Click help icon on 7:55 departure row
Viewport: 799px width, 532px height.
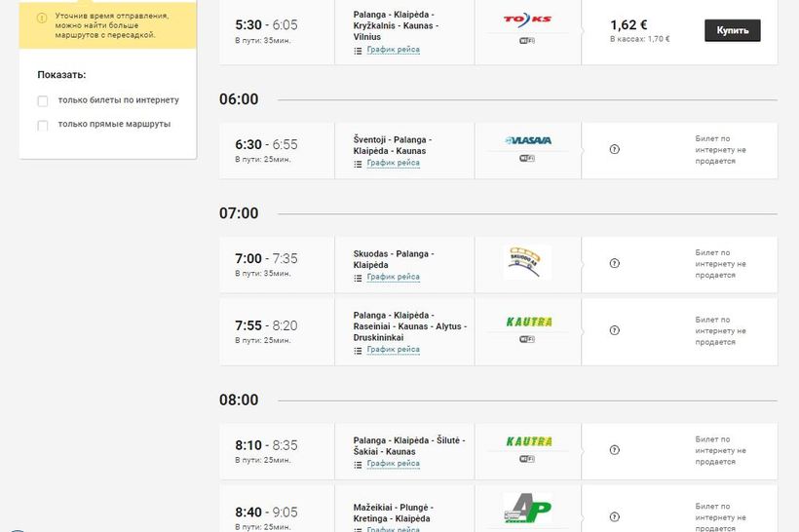click(x=614, y=330)
